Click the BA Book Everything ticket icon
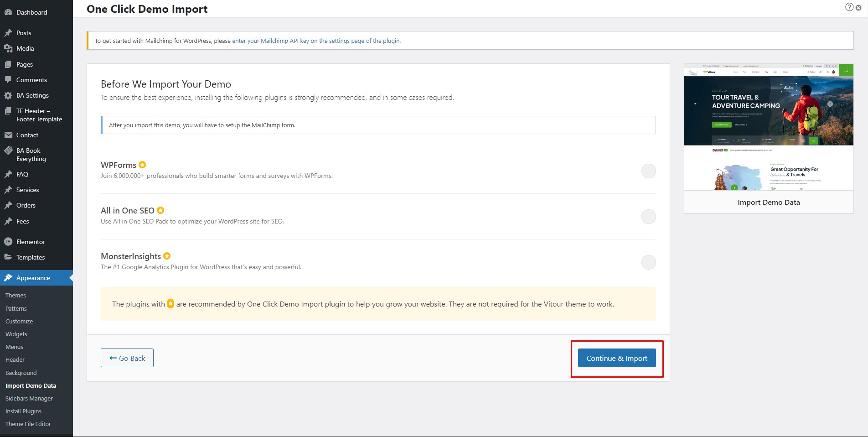 [8, 151]
